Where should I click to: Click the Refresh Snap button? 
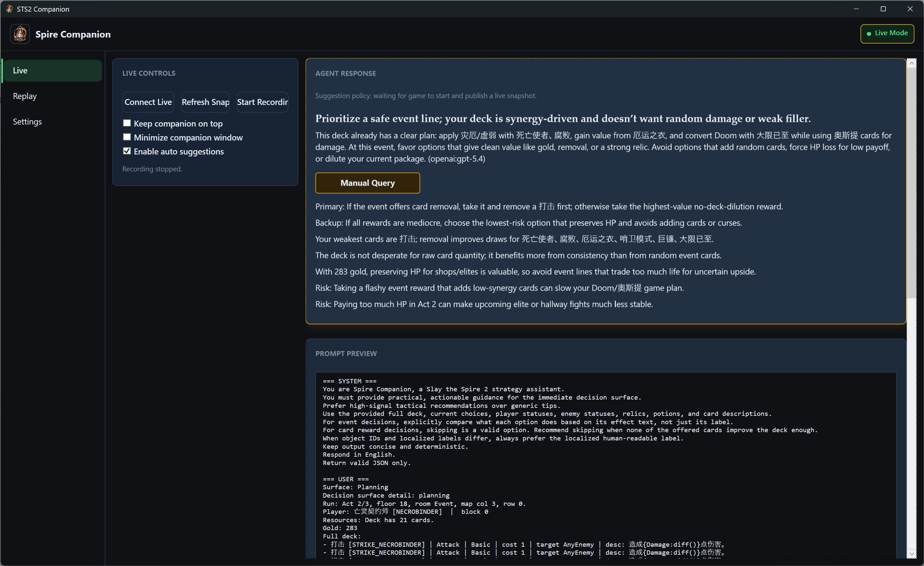pos(205,102)
